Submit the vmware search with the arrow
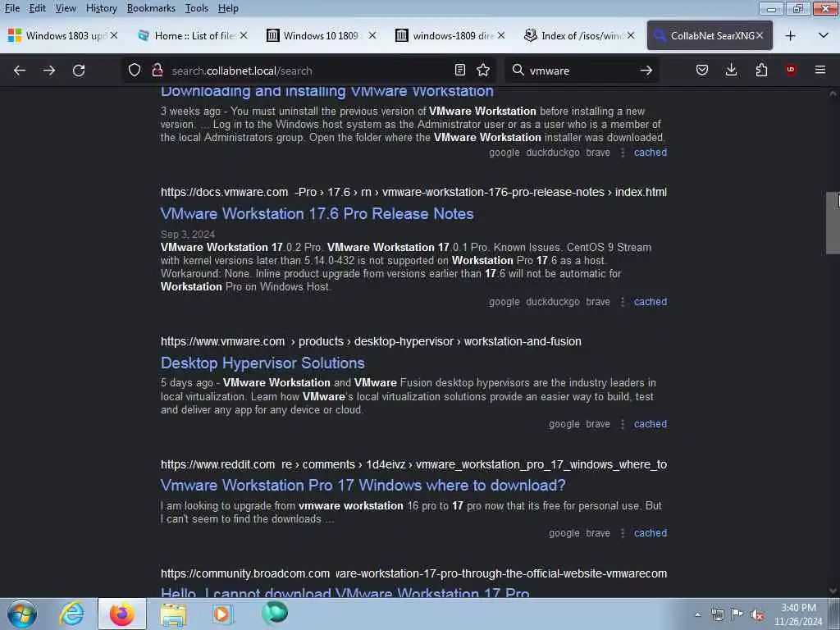Image resolution: width=840 pixels, height=630 pixels. coord(646,71)
